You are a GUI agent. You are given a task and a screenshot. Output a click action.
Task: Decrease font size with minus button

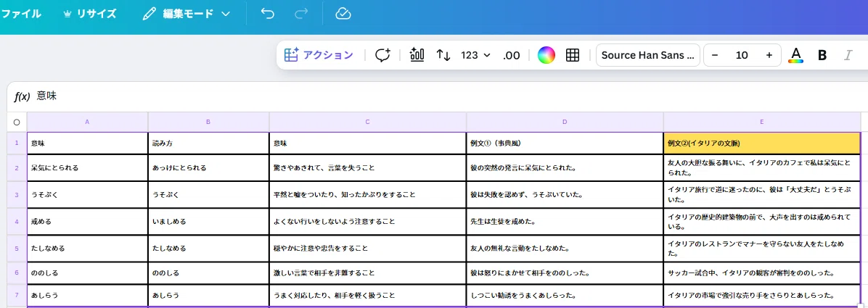[x=715, y=55]
